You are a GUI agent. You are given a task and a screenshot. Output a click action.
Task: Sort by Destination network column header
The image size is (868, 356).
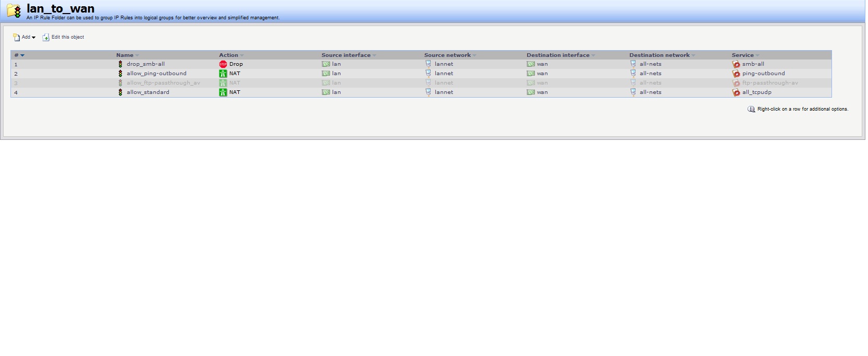[x=659, y=55]
